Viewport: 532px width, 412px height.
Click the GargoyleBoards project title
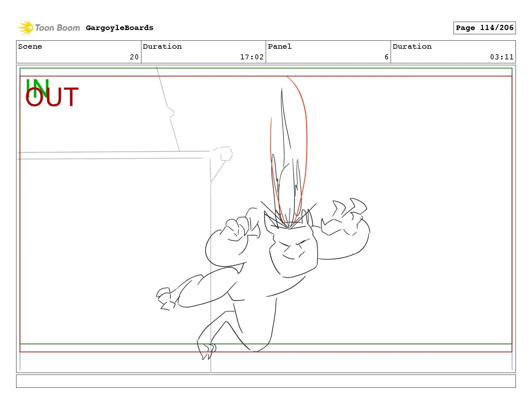119,28
